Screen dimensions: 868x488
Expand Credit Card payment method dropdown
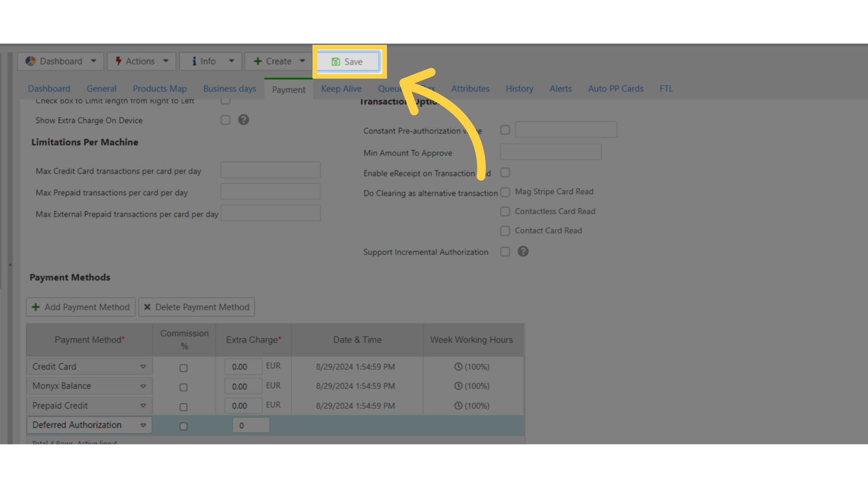click(143, 366)
